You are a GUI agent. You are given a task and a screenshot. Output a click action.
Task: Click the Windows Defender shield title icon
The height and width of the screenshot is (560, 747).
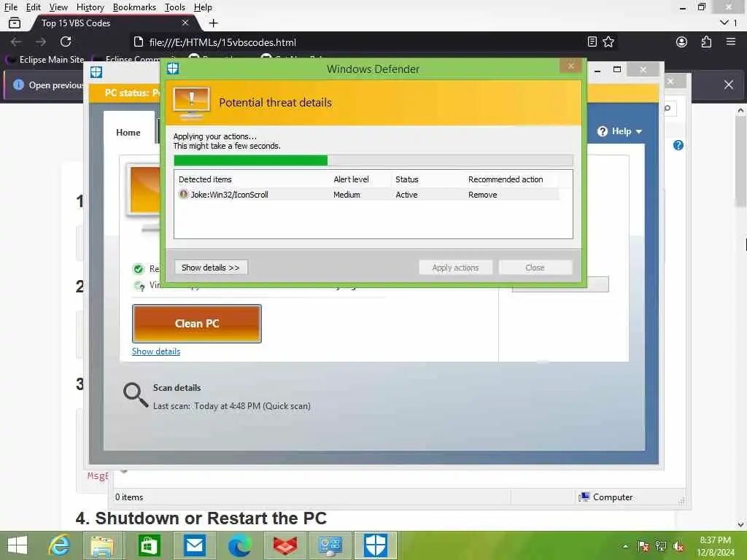click(x=172, y=69)
